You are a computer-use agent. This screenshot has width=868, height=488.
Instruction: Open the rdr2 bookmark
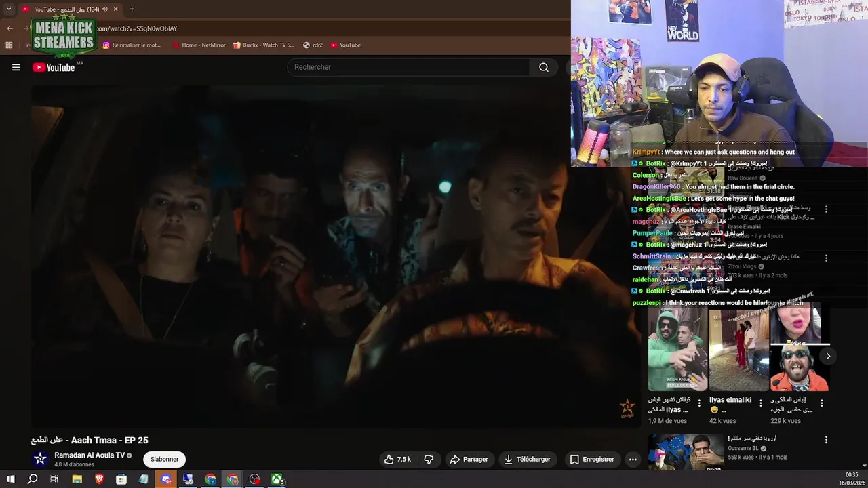point(313,45)
